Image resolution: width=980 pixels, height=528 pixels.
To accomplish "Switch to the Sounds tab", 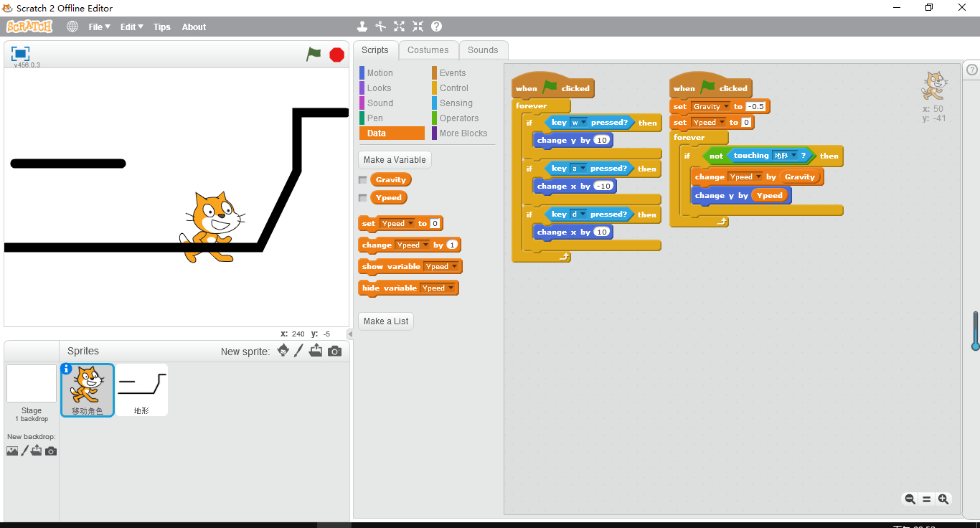I will pyautogui.click(x=483, y=50).
